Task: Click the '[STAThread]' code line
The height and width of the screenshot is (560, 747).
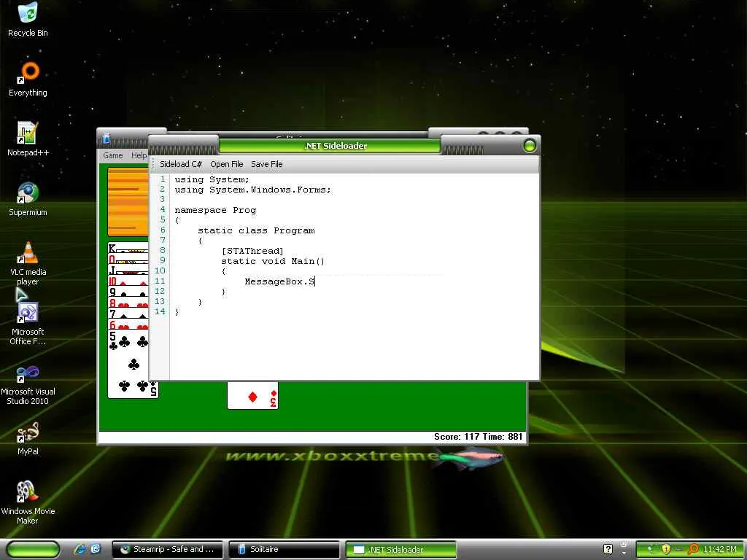Action: (252, 251)
